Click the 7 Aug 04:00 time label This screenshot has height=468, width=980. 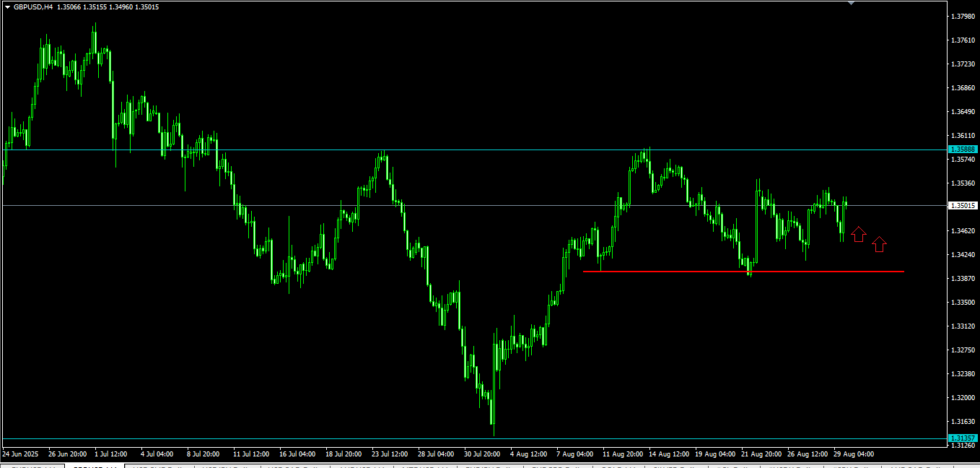(x=574, y=454)
